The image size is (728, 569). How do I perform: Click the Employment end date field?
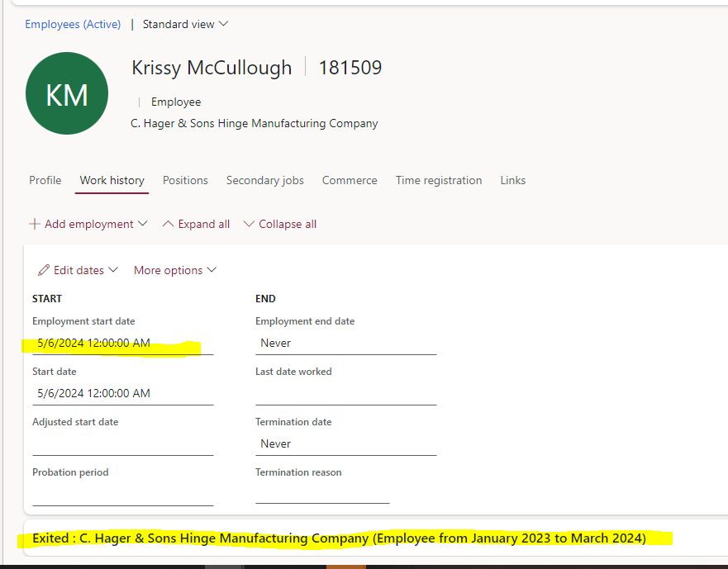(346, 344)
